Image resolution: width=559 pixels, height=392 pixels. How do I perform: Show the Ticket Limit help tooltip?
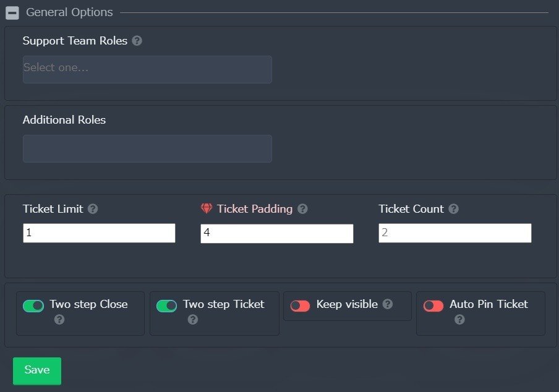(x=93, y=209)
